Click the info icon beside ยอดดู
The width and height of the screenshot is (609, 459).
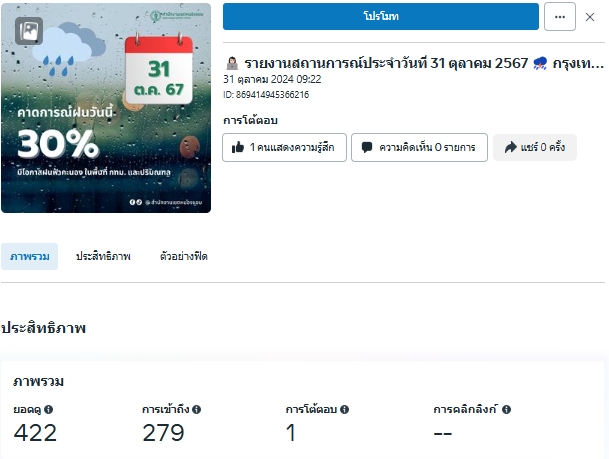click(x=49, y=409)
